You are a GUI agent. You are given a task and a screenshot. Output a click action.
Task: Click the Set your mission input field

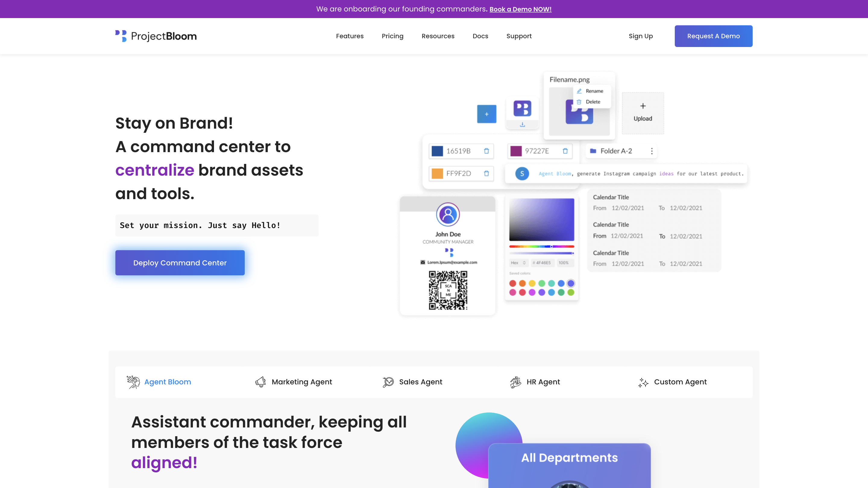point(217,225)
